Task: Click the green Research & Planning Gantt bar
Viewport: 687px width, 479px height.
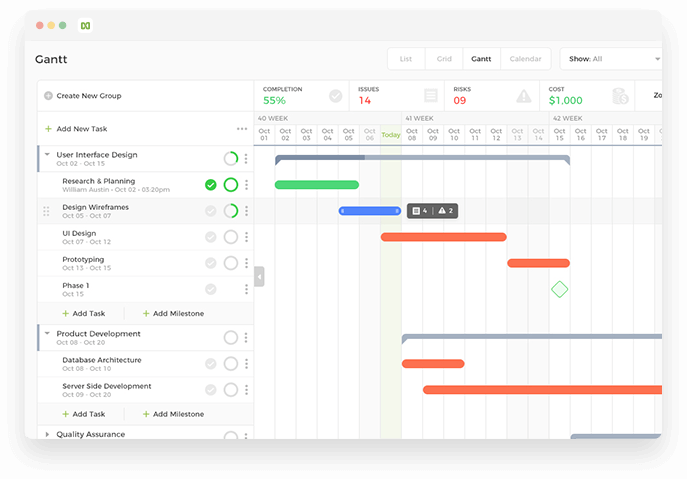Action: click(x=317, y=185)
